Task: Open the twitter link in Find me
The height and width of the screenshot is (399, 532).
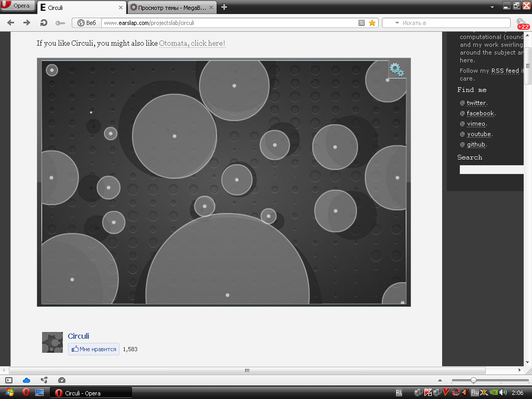Action: click(x=476, y=103)
